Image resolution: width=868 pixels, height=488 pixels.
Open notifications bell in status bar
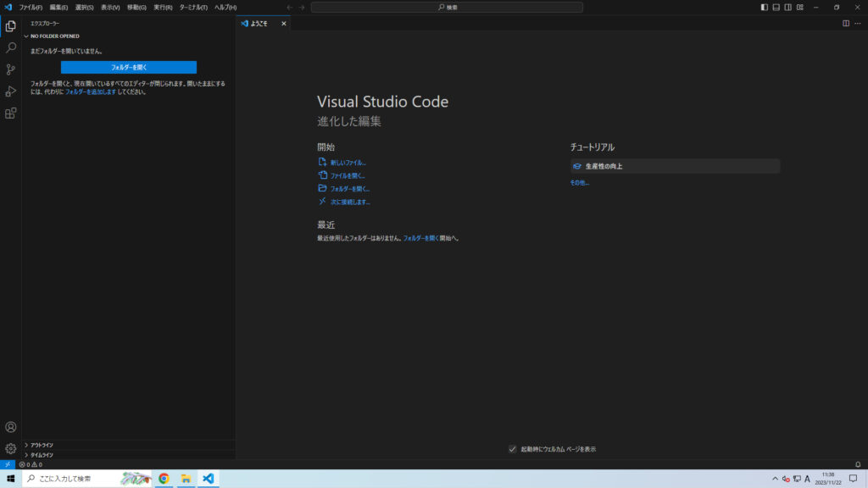point(858,465)
